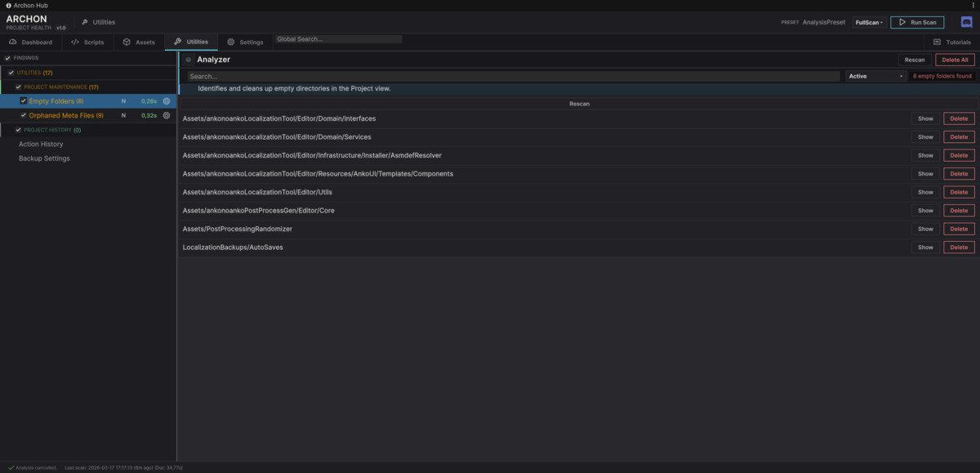This screenshot has width=980, height=473.
Task: Open Action History in the sidebar
Action: tap(41, 144)
